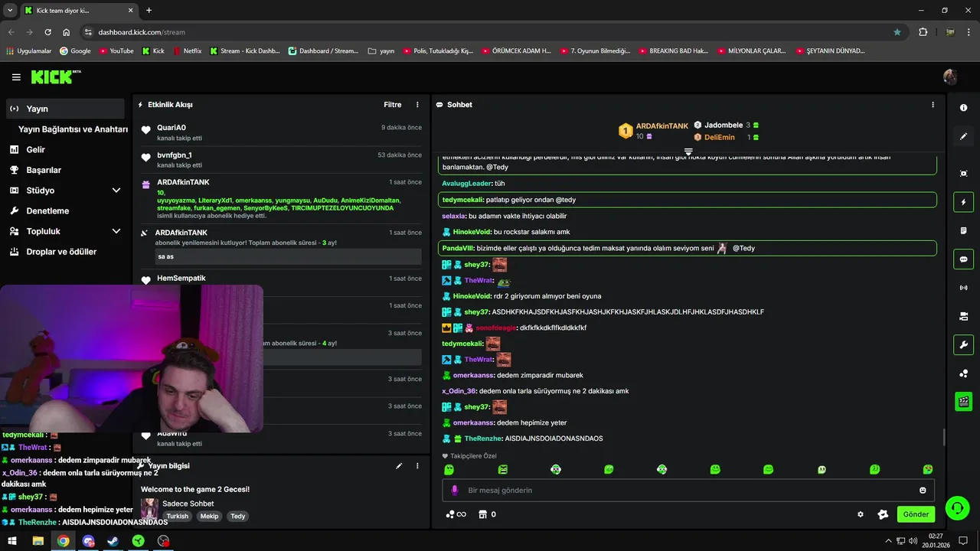Screen dimensions: 980x551
Task: Click the Turkish tag in stream info
Action: coord(178,516)
